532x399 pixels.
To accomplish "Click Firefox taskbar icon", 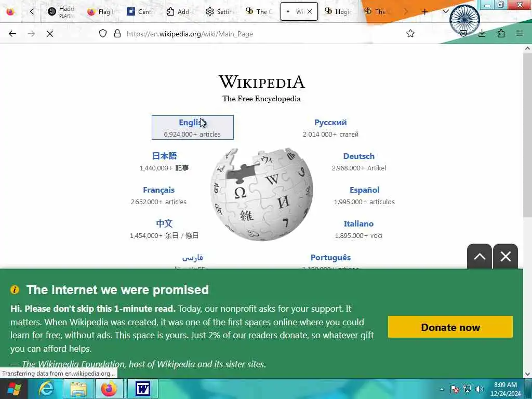I will (109, 389).
